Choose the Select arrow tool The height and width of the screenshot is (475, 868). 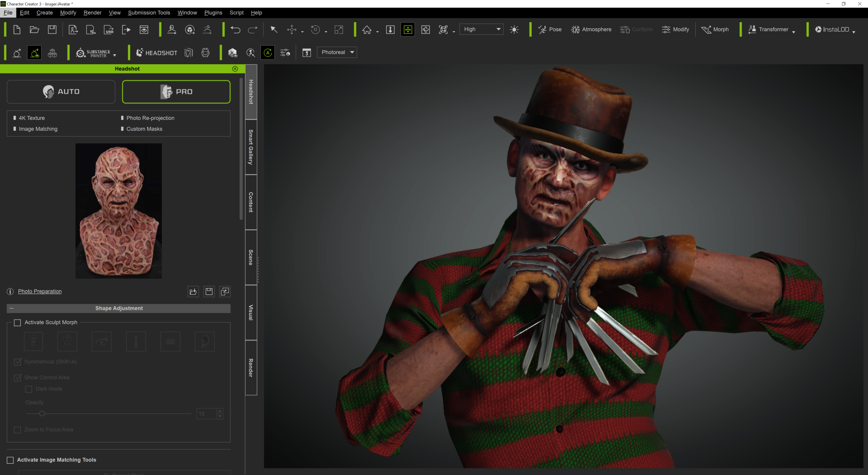click(274, 30)
